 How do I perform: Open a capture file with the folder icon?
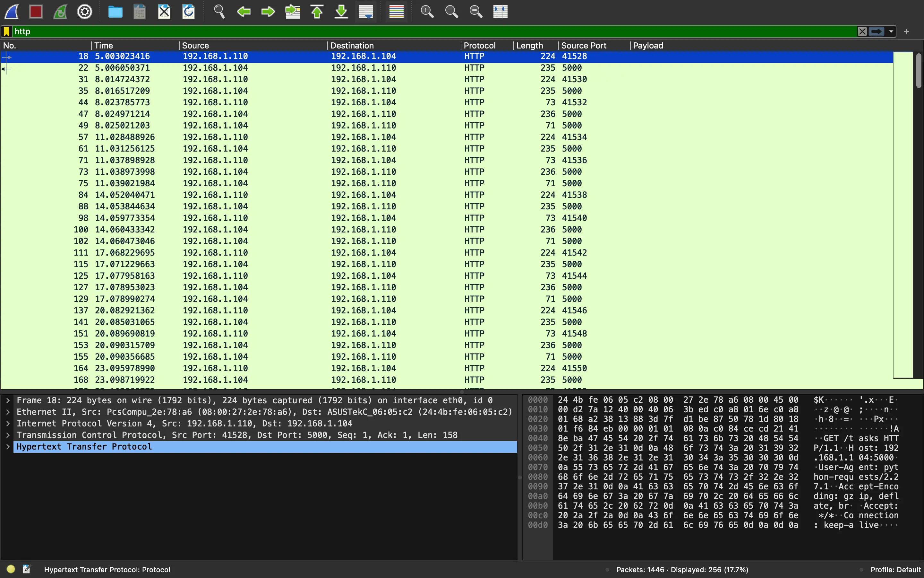[115, 12]
